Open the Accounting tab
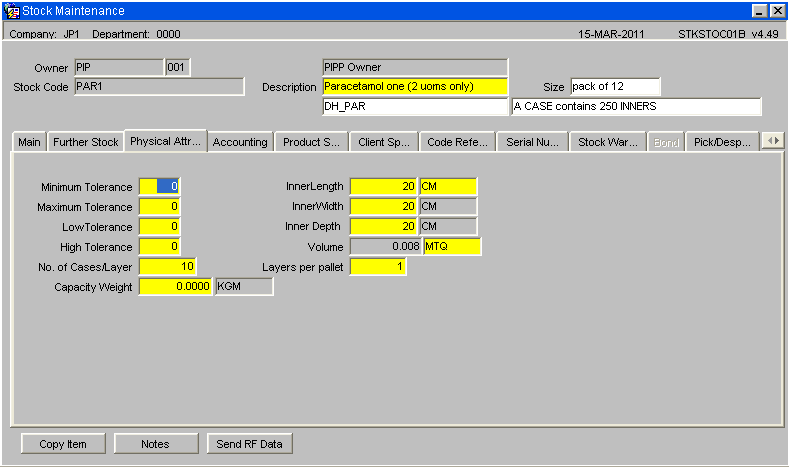This screenshot has width=789, height=467. pos(240,142)
